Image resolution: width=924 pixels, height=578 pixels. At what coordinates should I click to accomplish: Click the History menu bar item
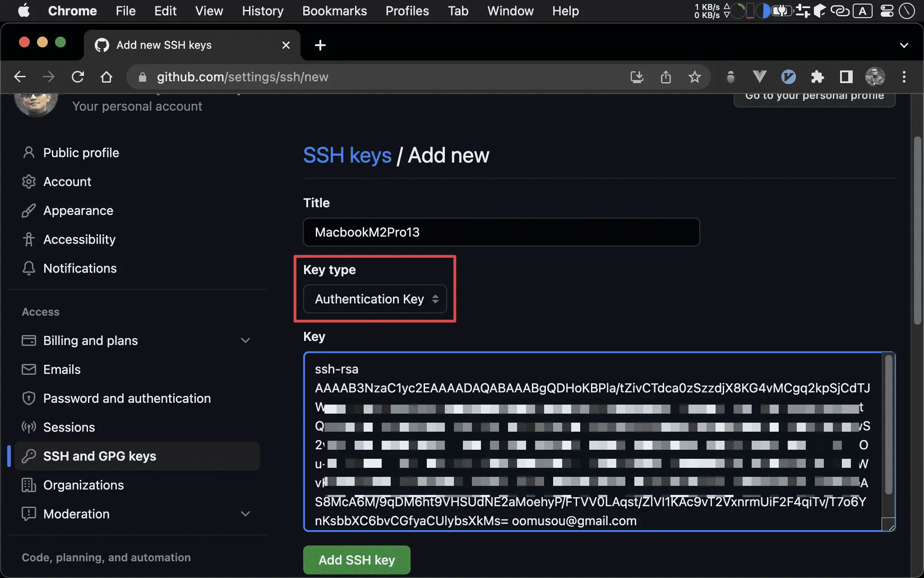262,11
